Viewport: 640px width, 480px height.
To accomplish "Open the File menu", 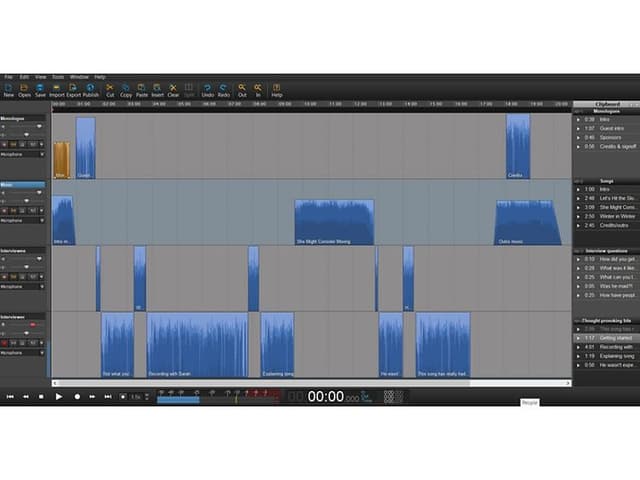I will pyautogui.click(x=8, y=77).
